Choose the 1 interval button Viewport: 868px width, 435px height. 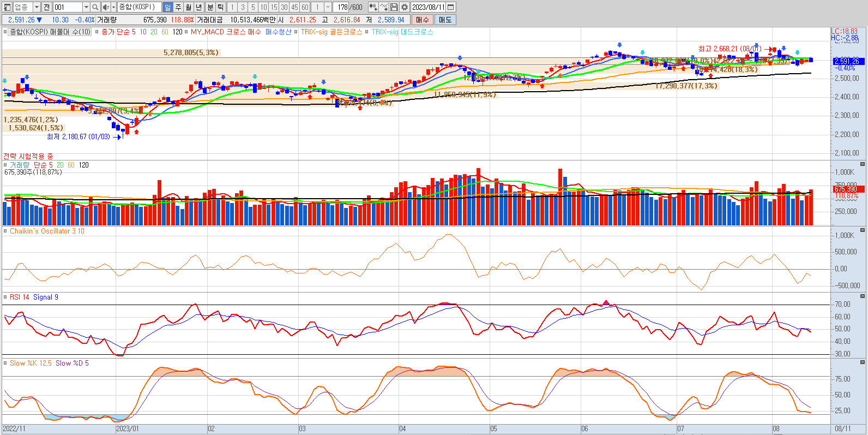point(232,7)
